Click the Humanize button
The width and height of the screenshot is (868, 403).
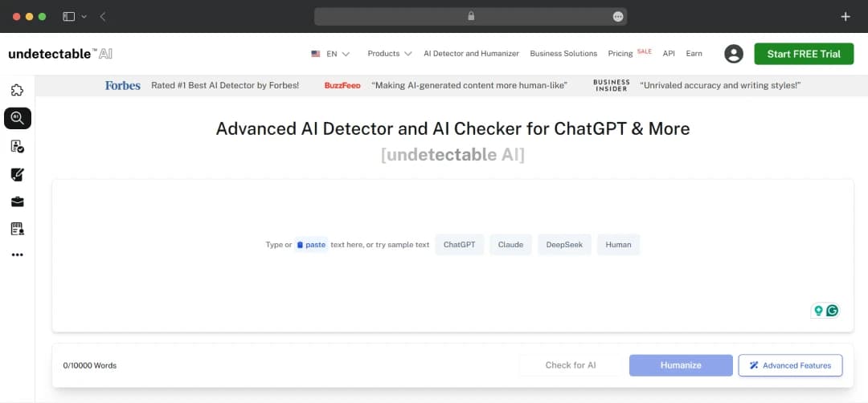pyautogui.click(x=681, y=365)
